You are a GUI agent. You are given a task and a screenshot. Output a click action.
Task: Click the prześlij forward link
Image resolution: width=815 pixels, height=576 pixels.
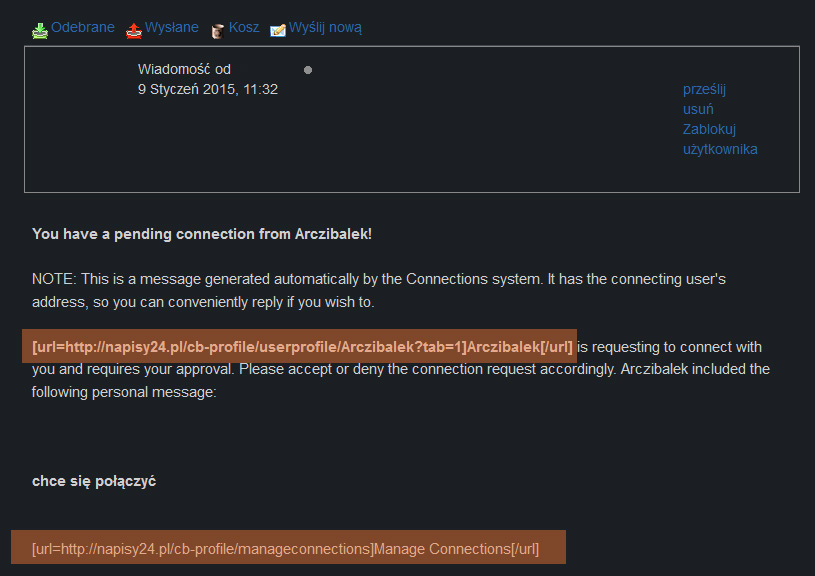(x=704, y=89)
